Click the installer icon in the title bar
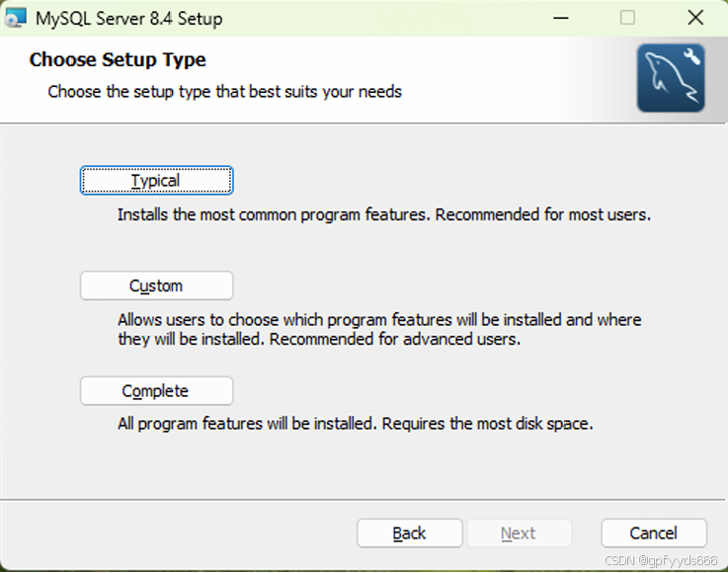728x573 pixels. (x=16, y=18)
